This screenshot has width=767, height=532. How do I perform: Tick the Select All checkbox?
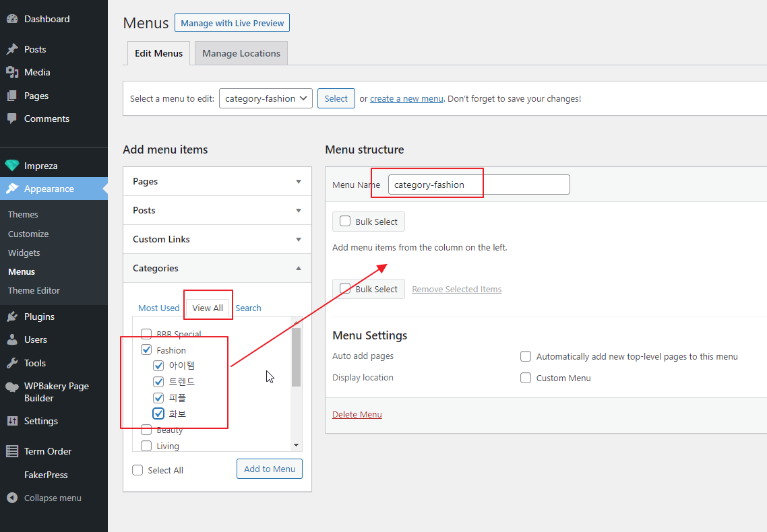click(138, 470)
